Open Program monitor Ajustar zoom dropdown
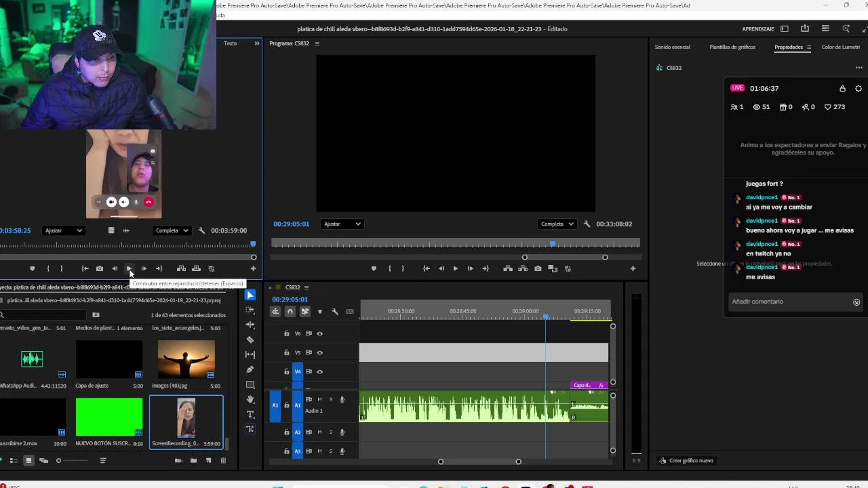Viewport: 868px width, 488px height. point(342,224)
